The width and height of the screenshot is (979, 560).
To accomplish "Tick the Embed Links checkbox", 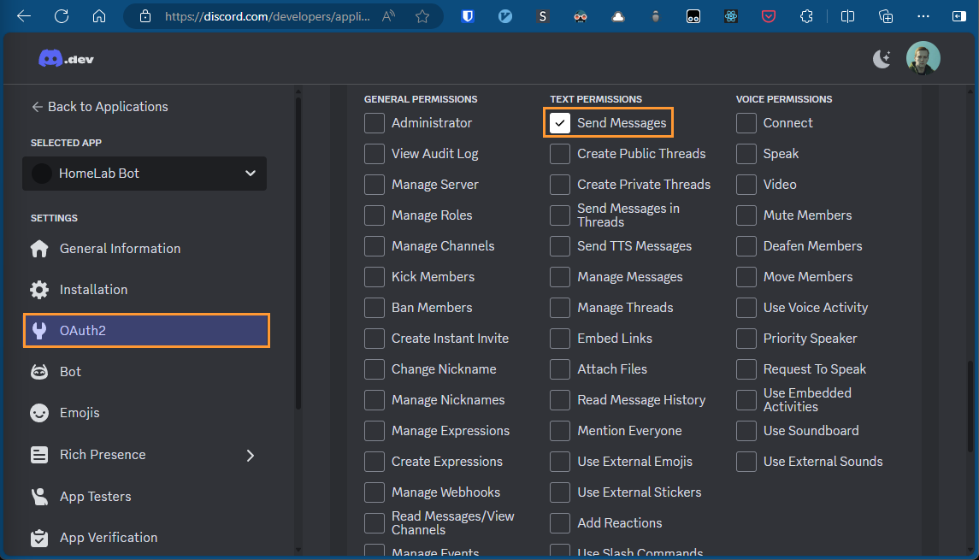I will [x=560, y=339].
